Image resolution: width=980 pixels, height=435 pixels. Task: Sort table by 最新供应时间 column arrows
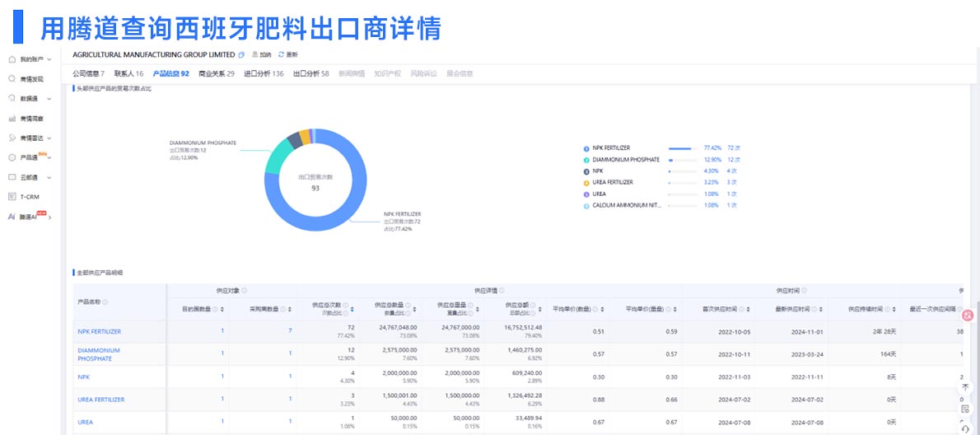coord(819,310)
